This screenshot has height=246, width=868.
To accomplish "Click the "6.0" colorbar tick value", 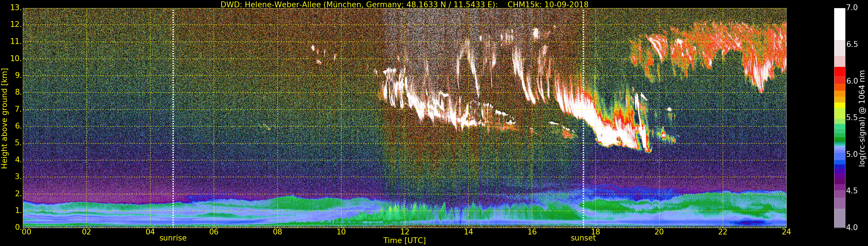I will 852,81.
